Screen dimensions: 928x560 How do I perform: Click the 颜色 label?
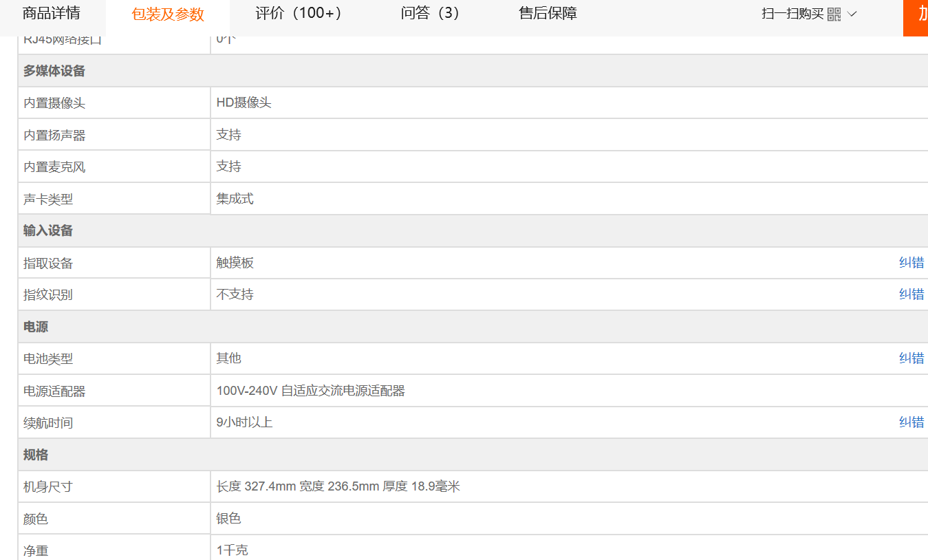36,519
